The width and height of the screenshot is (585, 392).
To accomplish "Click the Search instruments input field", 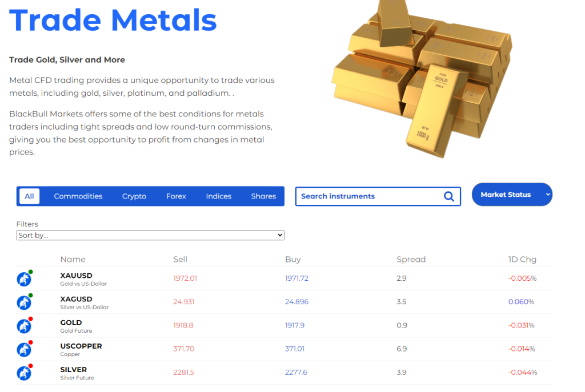I will (x=368, y=196).
